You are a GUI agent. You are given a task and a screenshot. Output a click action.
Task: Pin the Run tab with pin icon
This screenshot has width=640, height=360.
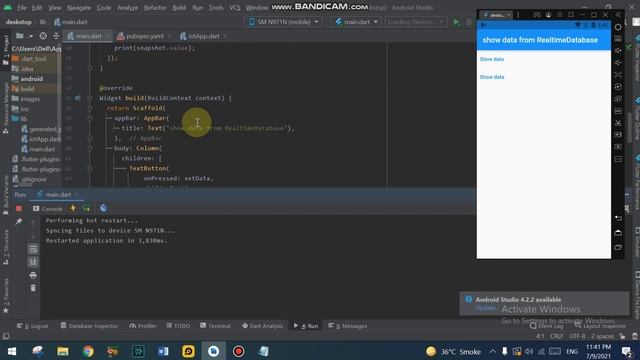click(19, 222)
